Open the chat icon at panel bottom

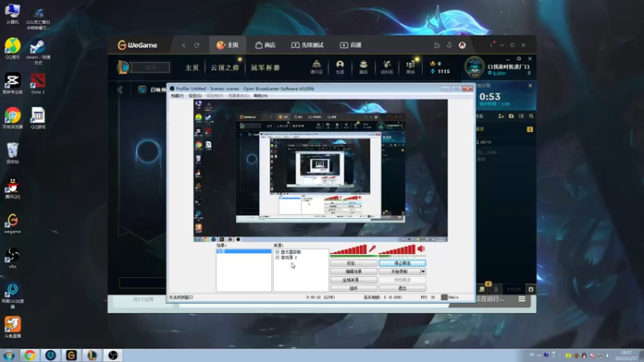coord(481,290)
